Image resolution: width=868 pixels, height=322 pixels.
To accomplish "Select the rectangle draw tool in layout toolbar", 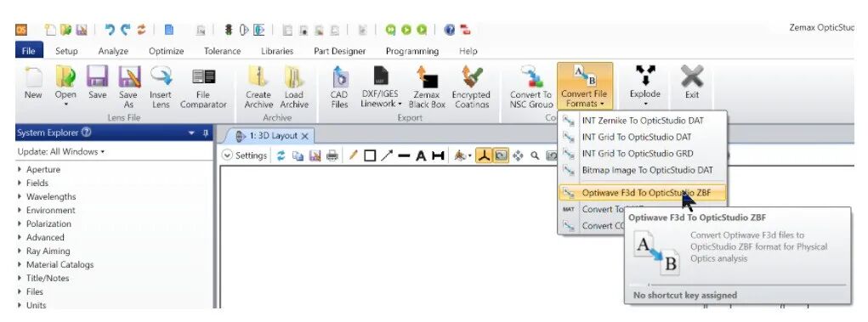I will pyautogui.click(x=370, y=155).
